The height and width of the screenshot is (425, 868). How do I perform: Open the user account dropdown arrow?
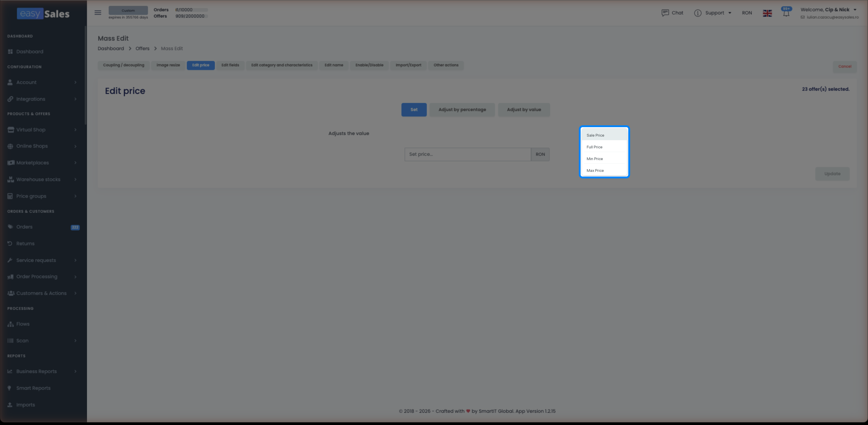(855, 10)
